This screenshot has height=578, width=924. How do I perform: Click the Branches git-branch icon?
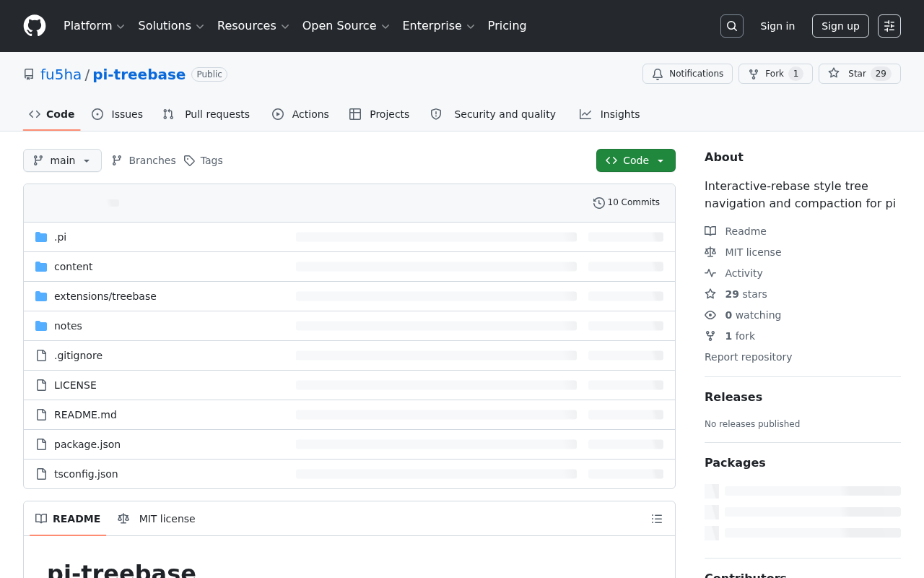point(117,160)
